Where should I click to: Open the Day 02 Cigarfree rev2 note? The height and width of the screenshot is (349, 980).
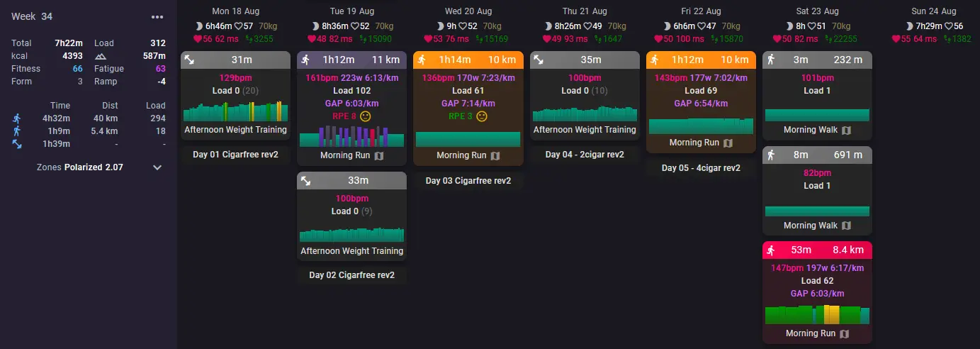(351, 275)
